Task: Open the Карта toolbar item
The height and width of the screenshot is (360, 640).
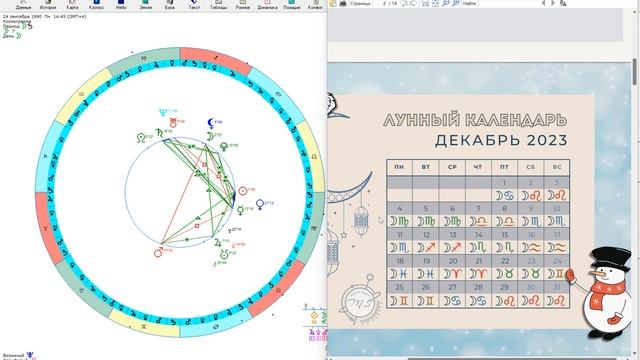Action: tap(72, 5)
